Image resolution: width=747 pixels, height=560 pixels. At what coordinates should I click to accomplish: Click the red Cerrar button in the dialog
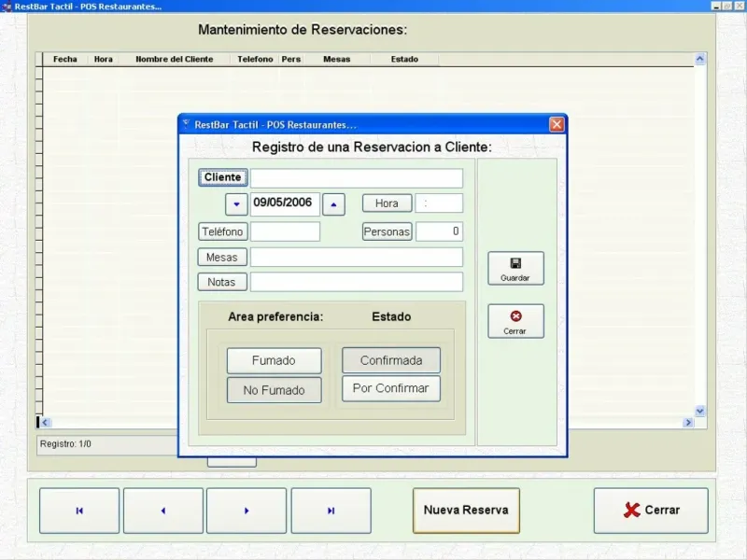[x=515, y=321]
